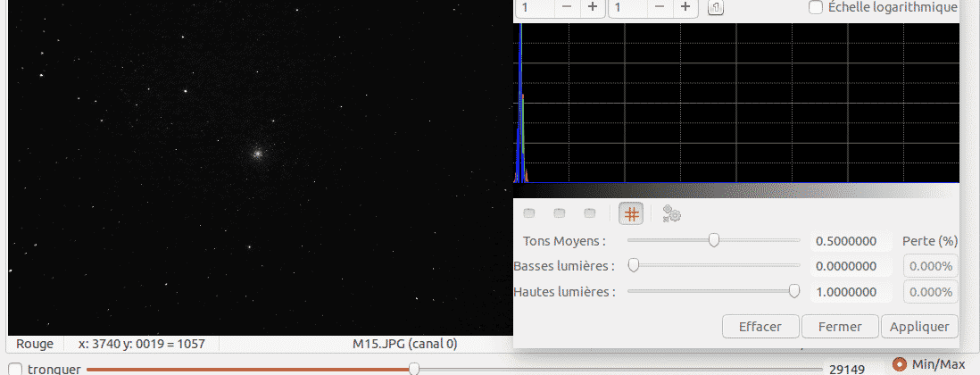
Task: Increase the first zoom spin box value
Action: tap(593, 7)
